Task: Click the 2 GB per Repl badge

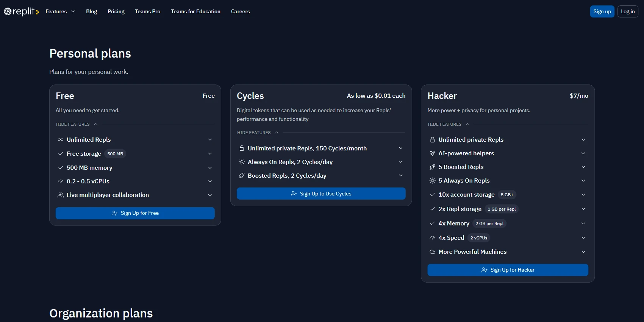Action: pos(489,224)
